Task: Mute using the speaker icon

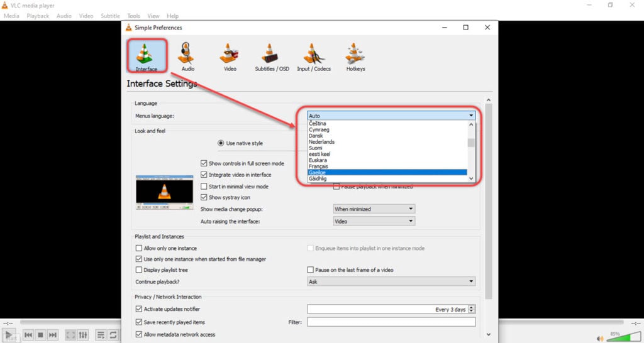Action: 600,338
